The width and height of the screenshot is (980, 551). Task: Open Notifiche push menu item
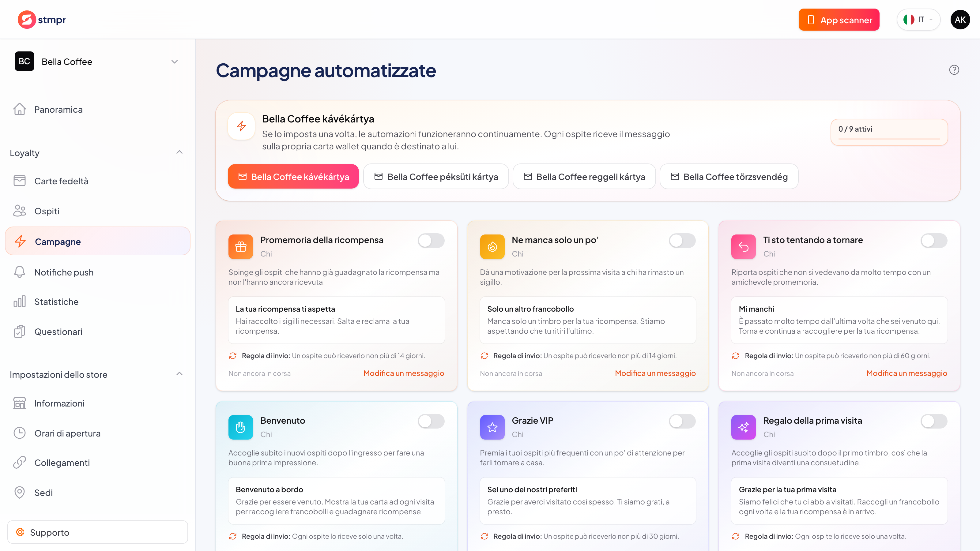97,272
